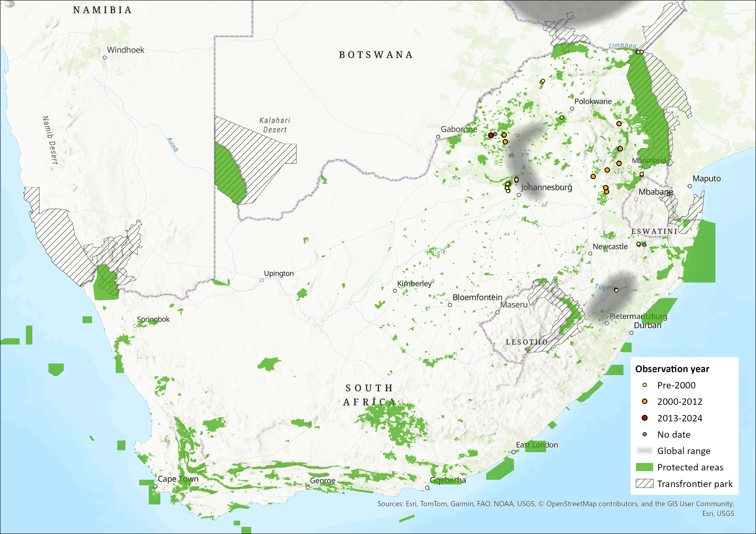
Task: Click the OpenStreetMap contributors attribution text
Action: 592,504
